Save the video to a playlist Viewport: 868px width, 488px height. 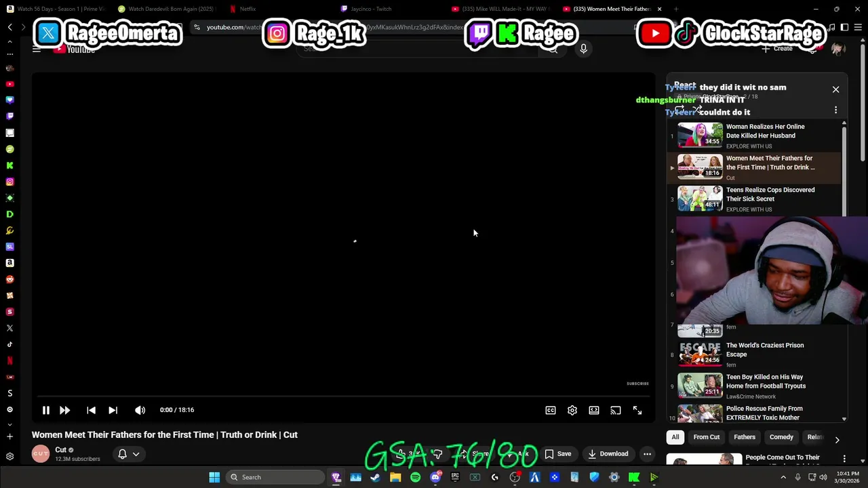[558, 454]
